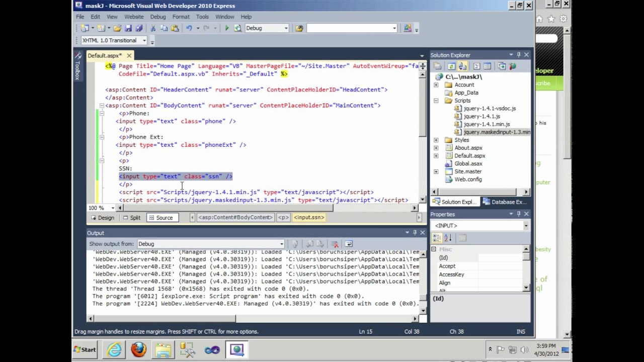Open the Format menu
This screenshot has width=644, height=362.
click(x=181, y=17)
